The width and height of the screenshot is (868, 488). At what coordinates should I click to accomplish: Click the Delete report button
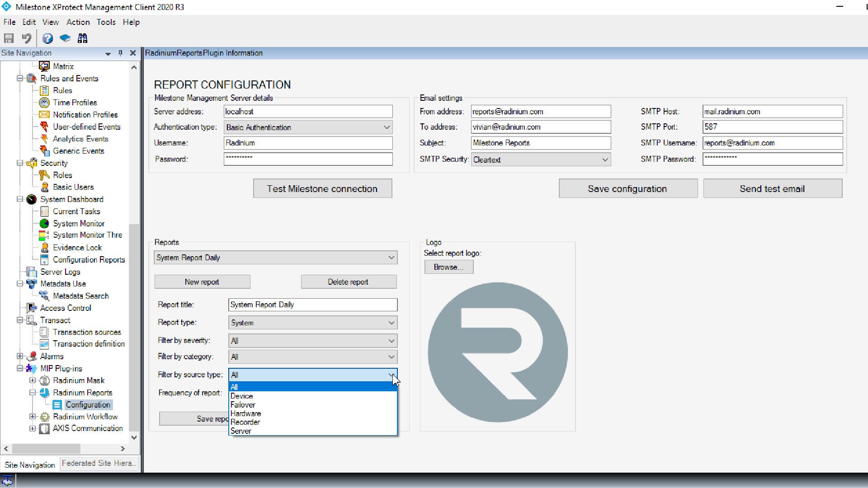[348, 282]
